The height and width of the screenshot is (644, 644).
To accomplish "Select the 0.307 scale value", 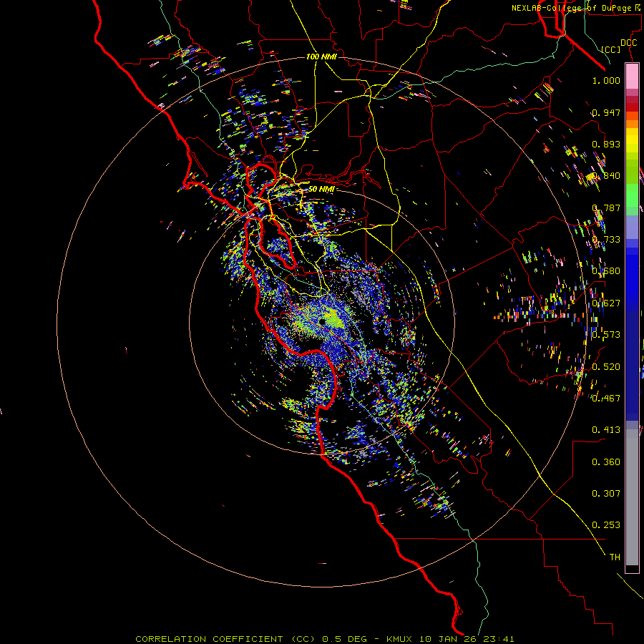I will [x=606, y=494].
